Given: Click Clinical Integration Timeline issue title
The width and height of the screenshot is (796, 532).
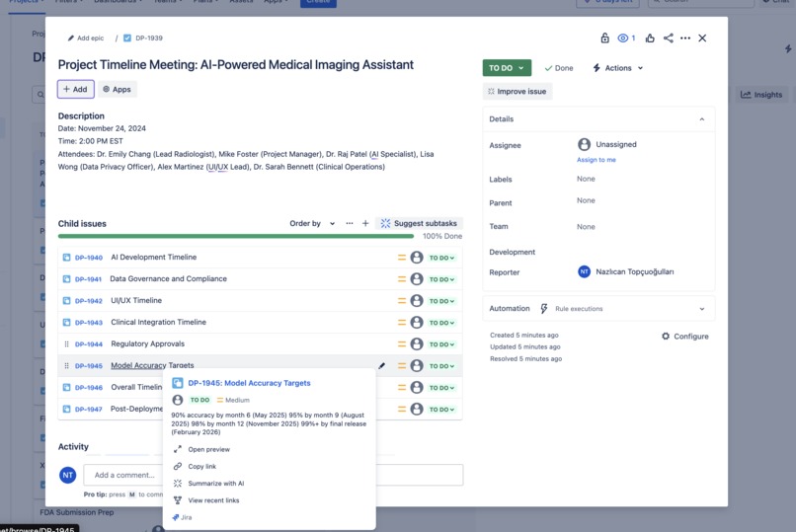Looking at the screenshot, I should (158, 322).
